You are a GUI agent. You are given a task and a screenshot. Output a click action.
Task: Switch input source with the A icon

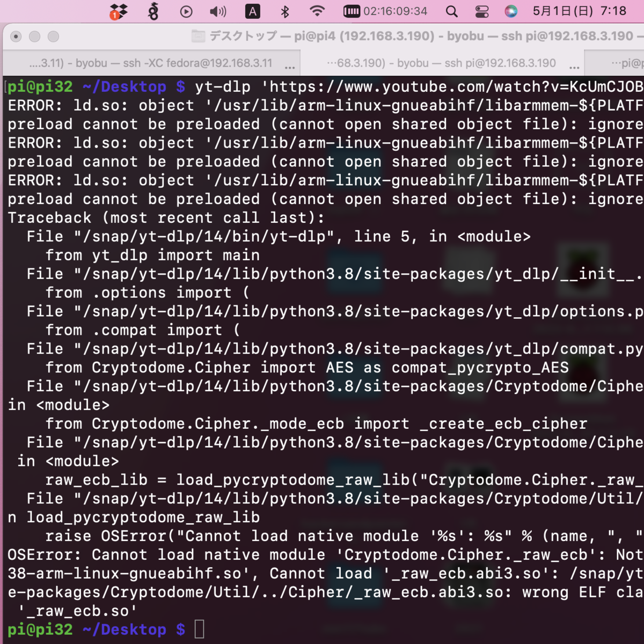tap(252, 11)
